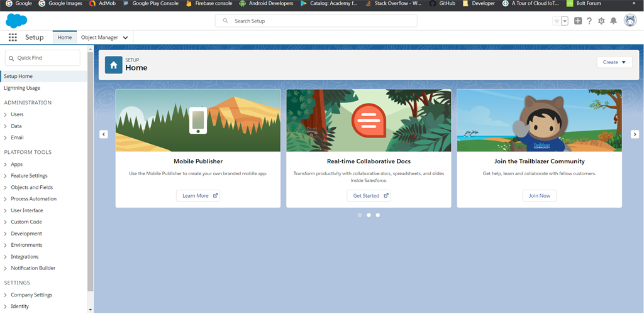644x314 pixels.
Task: Click Join Now for Trailblazer Community
Action: click(539, 195)
